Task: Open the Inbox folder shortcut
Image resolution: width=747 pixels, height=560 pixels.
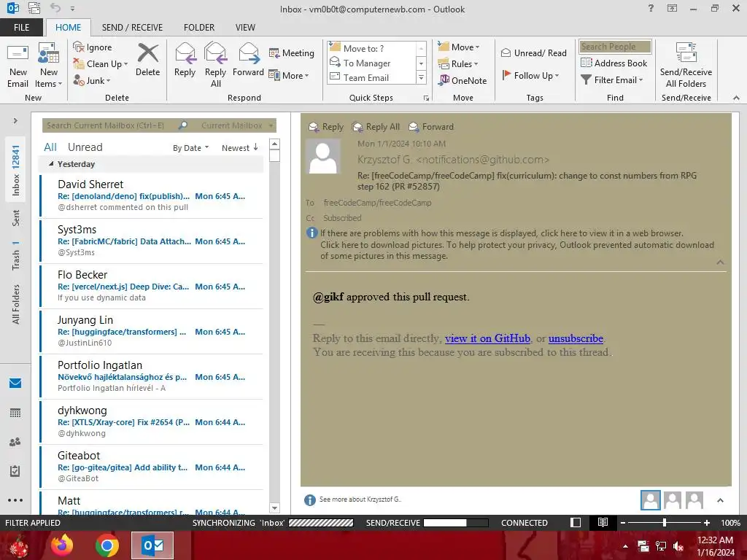Action: (15, 171)
